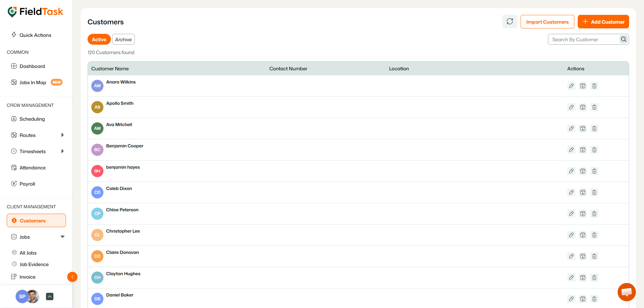Screen dimensions: 644x308
Task: Delete Apollo Smith's record
Action: pyautogui.click(x=594, y=107)
